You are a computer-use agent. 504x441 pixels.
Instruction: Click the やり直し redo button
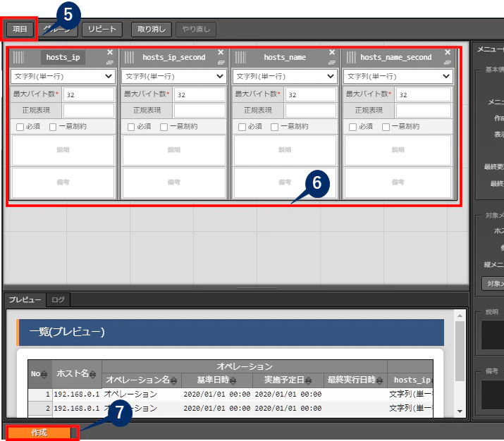click(x=196, y=29)
